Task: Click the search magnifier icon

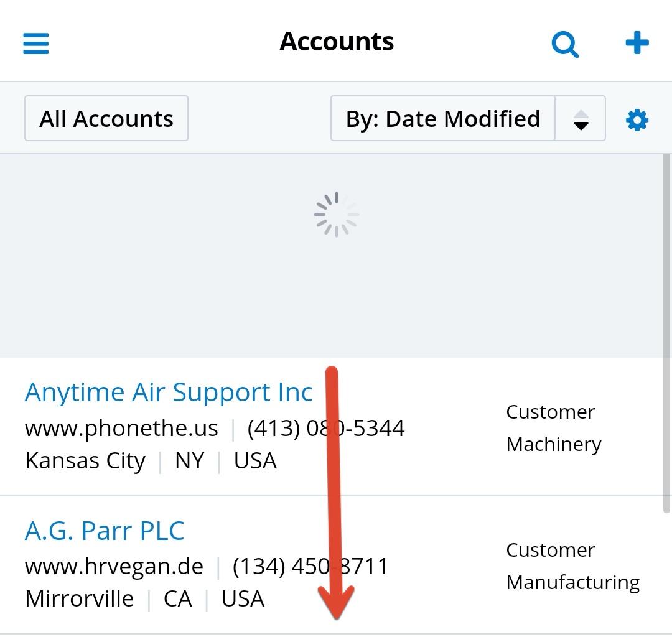Action: tap(565, 44)
